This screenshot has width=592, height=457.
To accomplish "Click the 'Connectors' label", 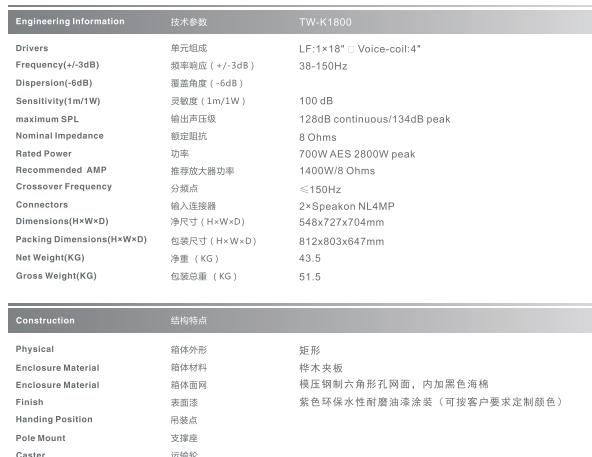I will (x=42, y=205).
